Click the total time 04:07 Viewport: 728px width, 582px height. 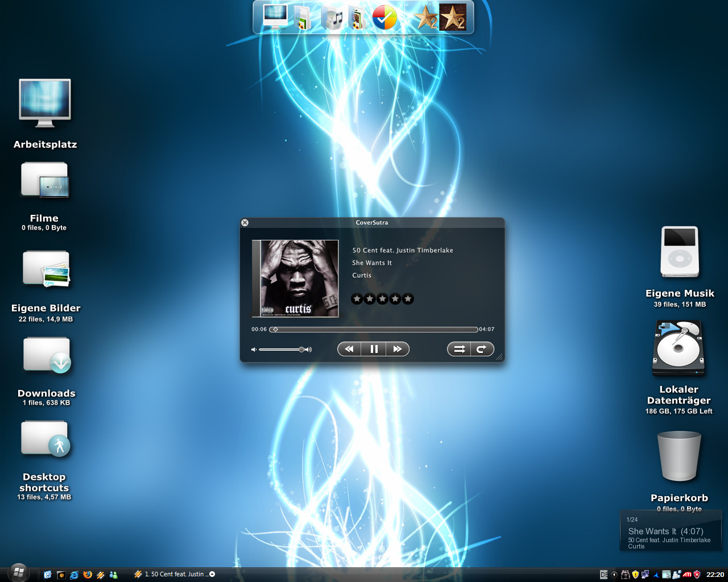(x=486, y=329)
